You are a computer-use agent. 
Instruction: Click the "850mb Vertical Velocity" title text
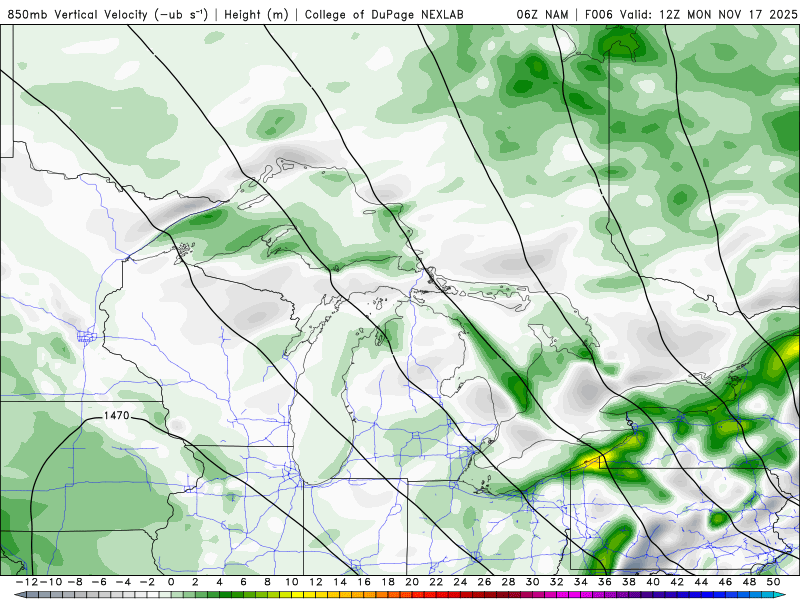[78, 14]
